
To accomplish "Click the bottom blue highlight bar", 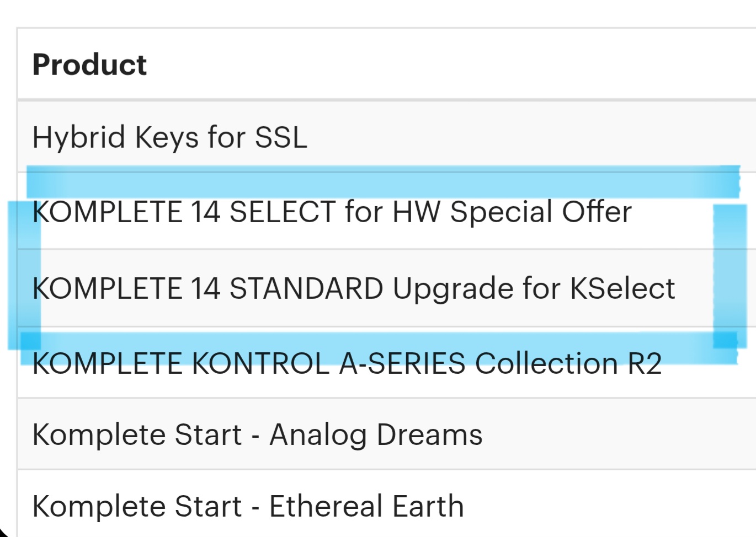I will (379, 348).
